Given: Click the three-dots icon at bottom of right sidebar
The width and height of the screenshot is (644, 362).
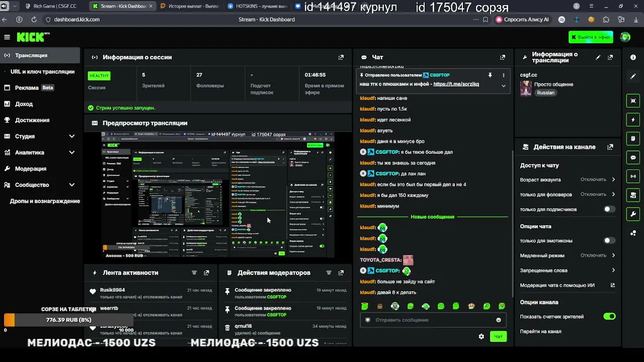Looking at the screenshot, I should (633, 233).
